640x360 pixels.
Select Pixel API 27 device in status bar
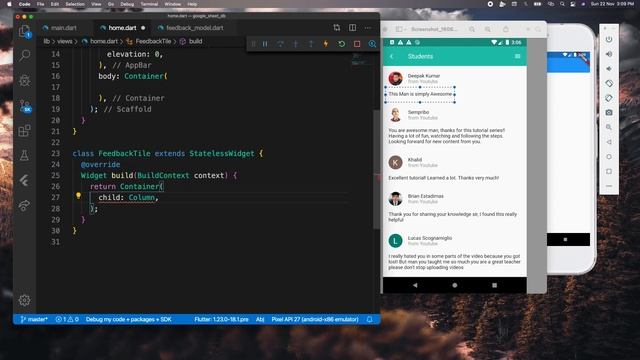315,319
